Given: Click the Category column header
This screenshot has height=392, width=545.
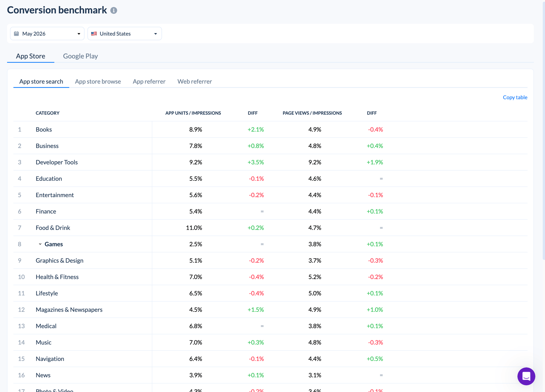Looking at the screenshot, I should click(x=47, y=113).
